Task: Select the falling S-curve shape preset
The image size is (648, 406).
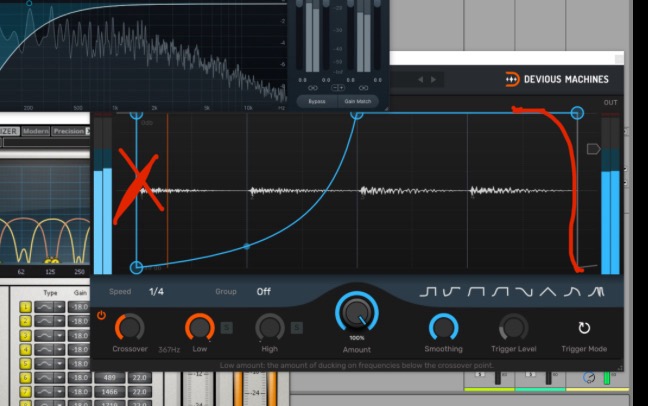Action: click(524, 292)
